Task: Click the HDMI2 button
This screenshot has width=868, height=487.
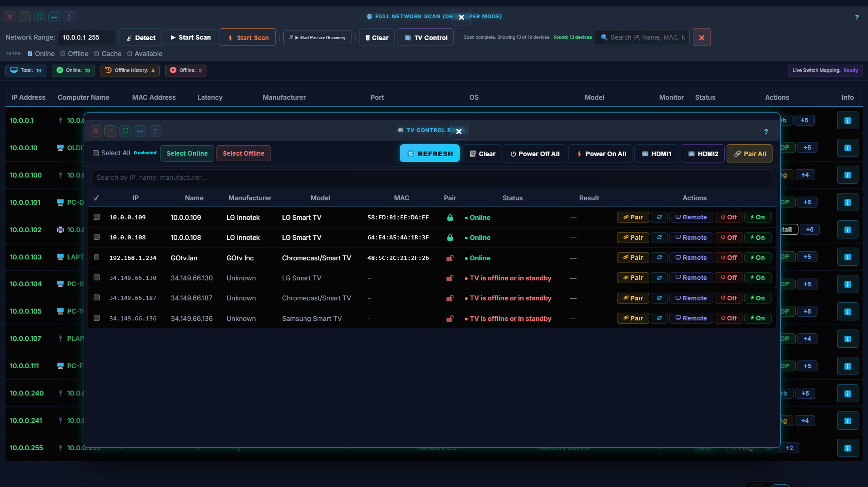Action: click(x=702, y=154)
